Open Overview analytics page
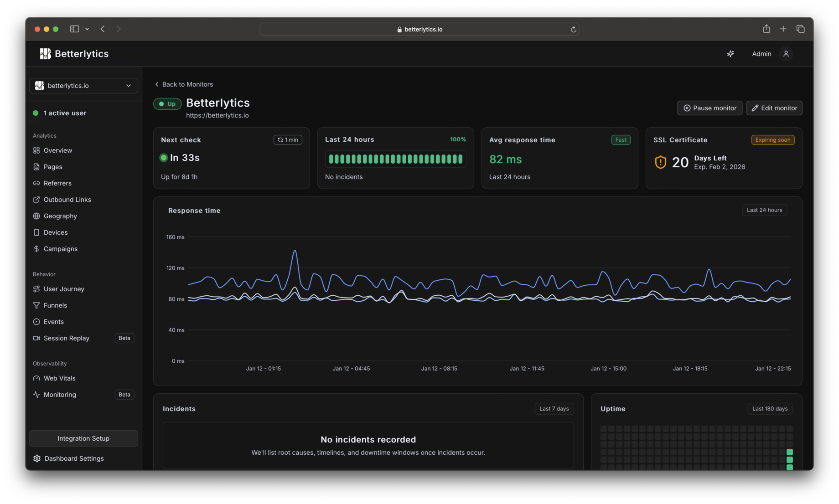The height and width of the screenshot is (504, 839). pyautogui.click(x=58, y=150)
